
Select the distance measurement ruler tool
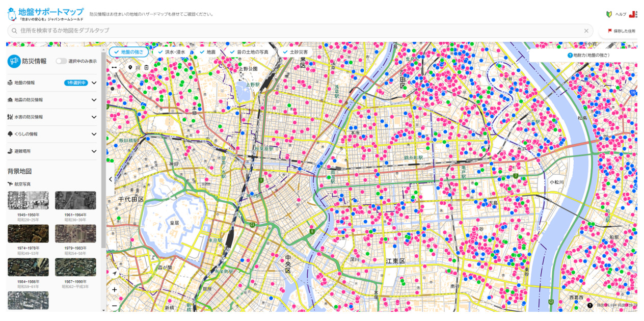point(114,67)
